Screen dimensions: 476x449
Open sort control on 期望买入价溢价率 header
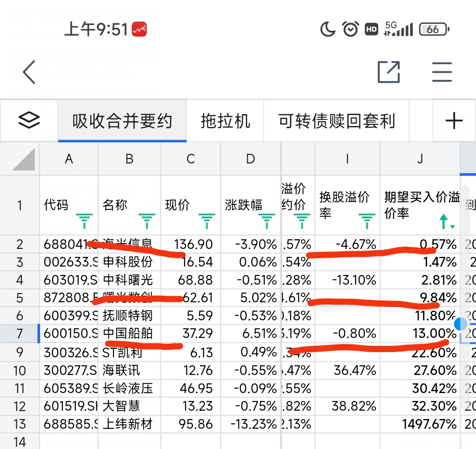click(x=447, y=221)
